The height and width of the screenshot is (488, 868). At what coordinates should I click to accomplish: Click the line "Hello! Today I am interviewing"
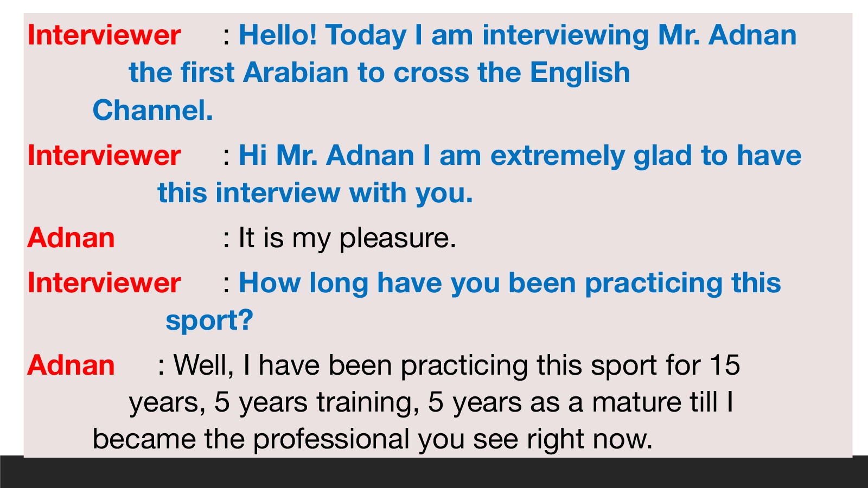[517, 36]
